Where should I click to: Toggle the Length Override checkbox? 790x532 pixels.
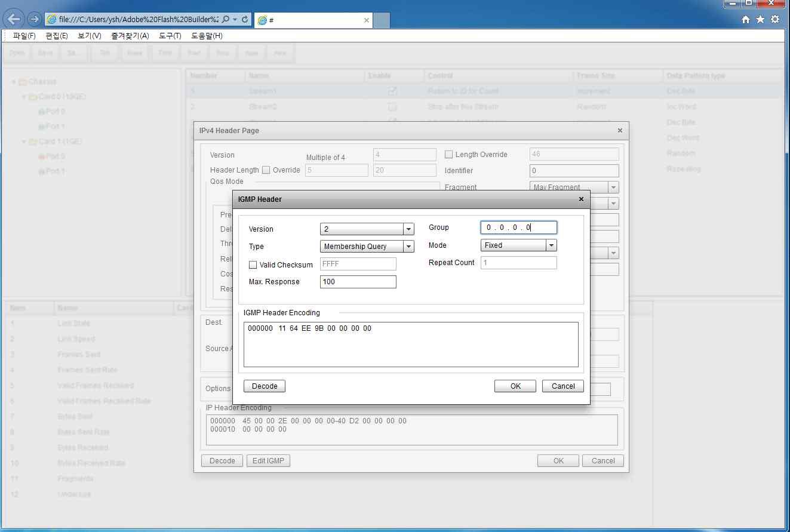point(448,155)
